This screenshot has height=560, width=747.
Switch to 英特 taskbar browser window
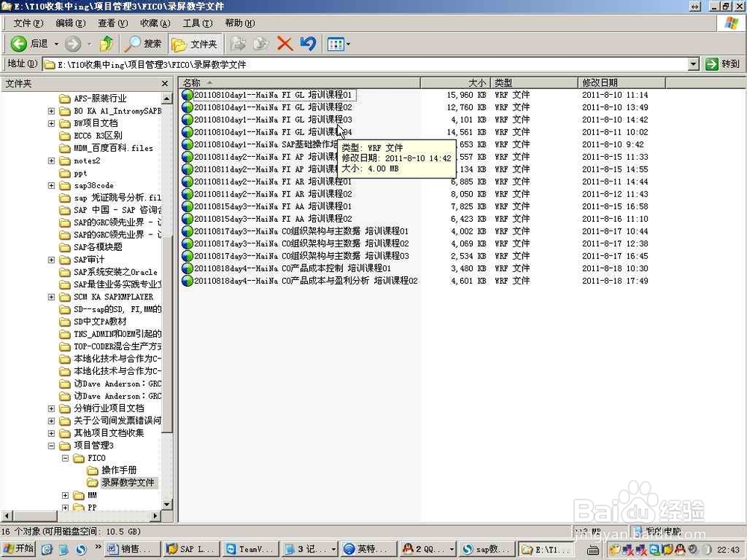[x=368, y=549]
